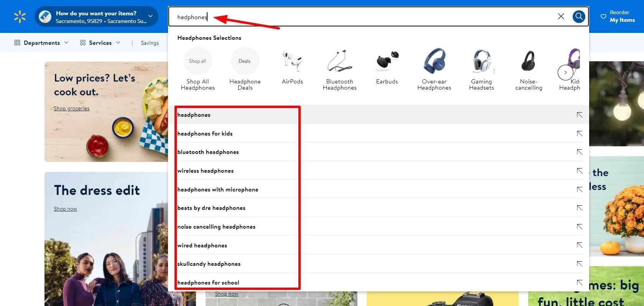Select 'wireless headphones' suggestion
Viewport: 644px width, 306px height.
pos(206,171)
